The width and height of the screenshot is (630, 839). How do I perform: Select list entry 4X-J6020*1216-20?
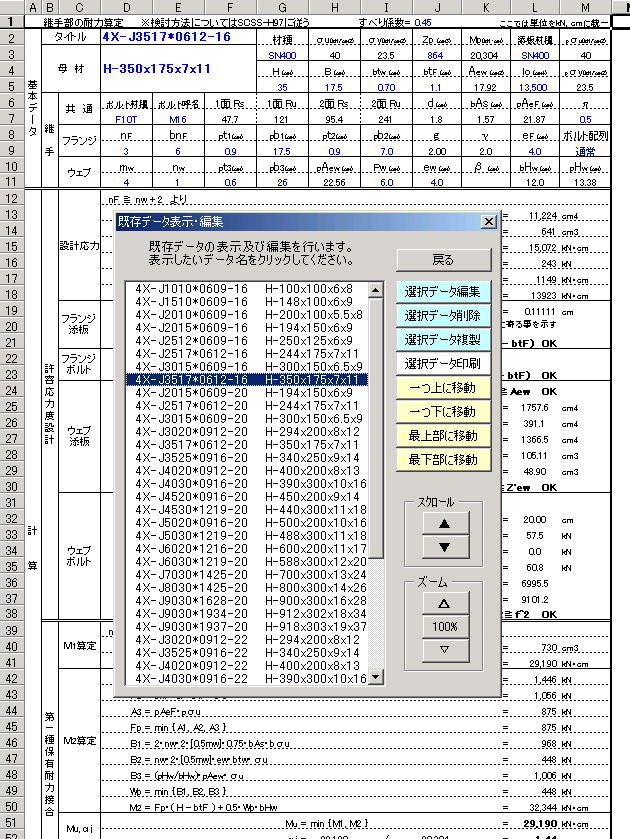[247, 548]
